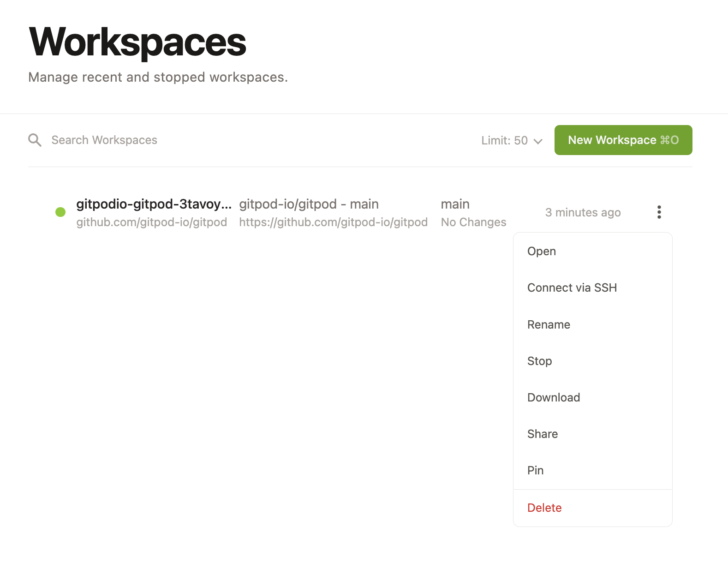Screen dimensions: 728x575
Task: Select Open from the context menu
Action: [x=593, y=251]
